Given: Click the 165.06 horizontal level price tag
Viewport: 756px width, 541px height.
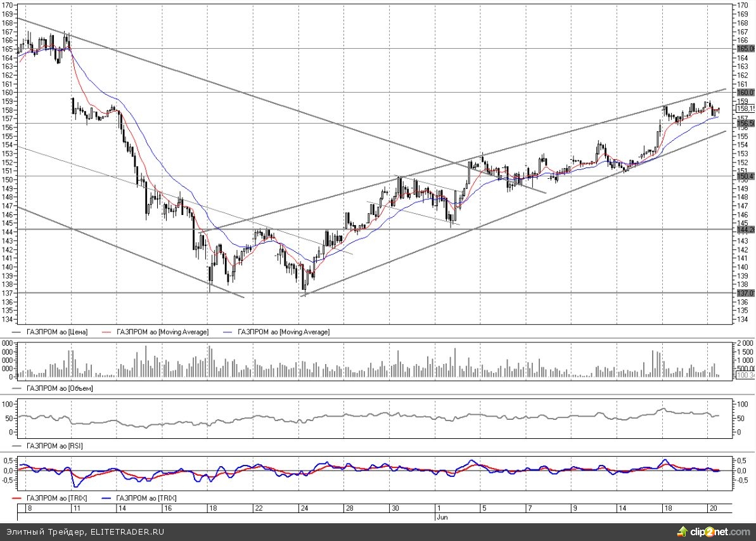Looking at the screenshot, I should pos(745,48).
